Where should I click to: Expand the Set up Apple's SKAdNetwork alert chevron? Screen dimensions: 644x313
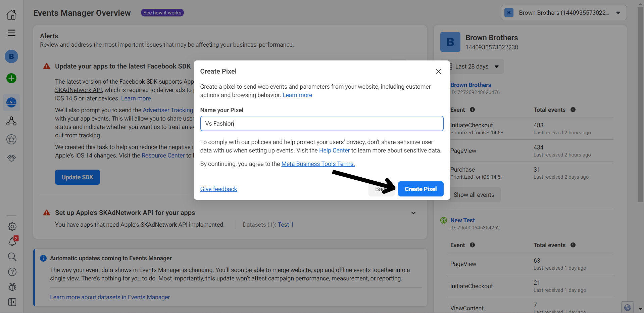413,213
